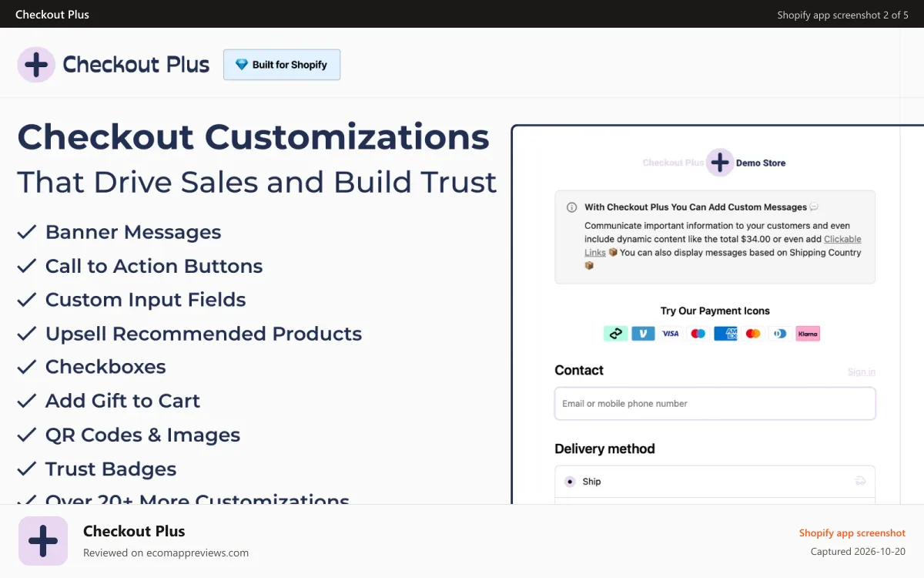The height and width of the screenshot is (578, 924).
Task: Click the 'Checkout Customizations' headline
Action: (253, 137)
